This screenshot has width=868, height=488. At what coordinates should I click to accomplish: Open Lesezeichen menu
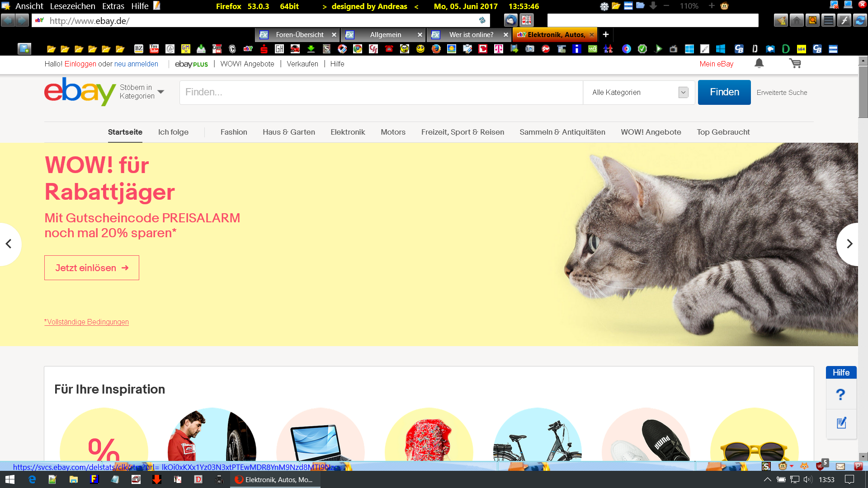point(72,6)
